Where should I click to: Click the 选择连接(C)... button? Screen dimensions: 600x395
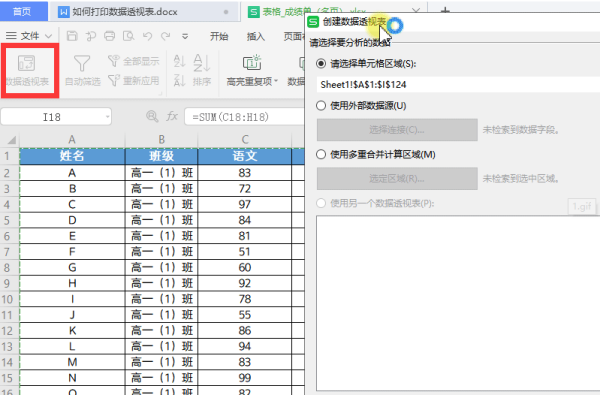click(x=397, y=130)
